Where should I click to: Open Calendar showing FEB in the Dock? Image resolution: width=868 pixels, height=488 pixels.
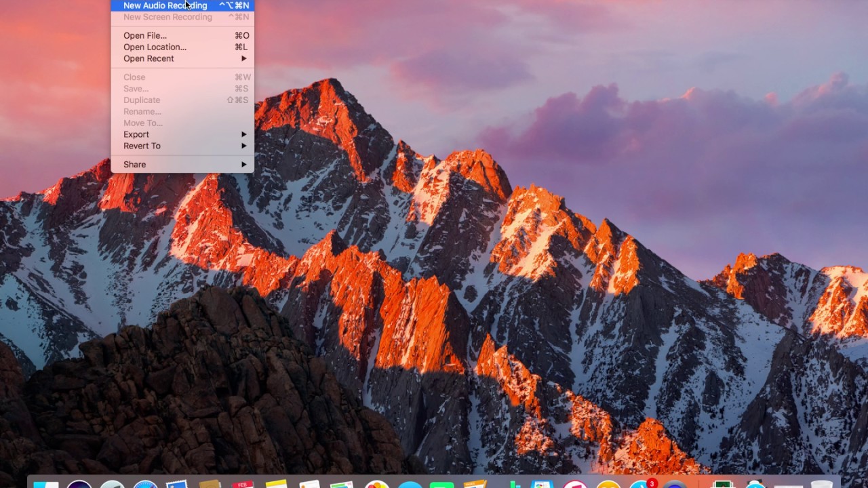(242, 484)
